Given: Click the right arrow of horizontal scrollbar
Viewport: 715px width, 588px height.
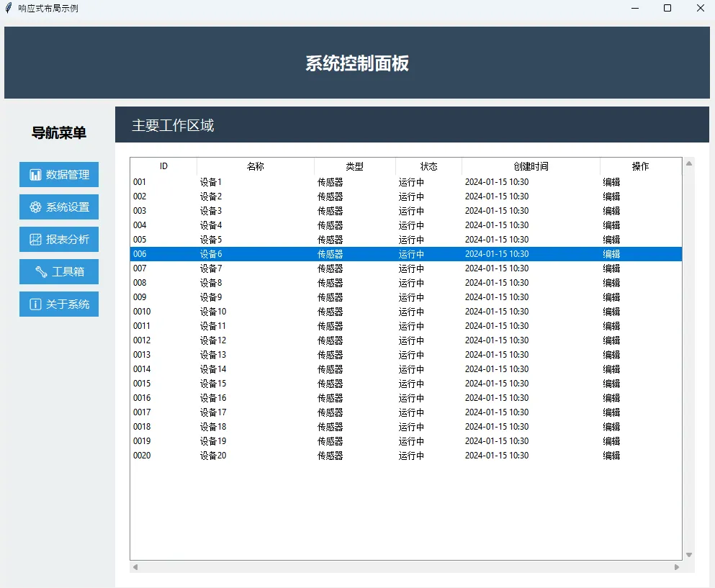Looking at the screenshot, I should (676, 567).
